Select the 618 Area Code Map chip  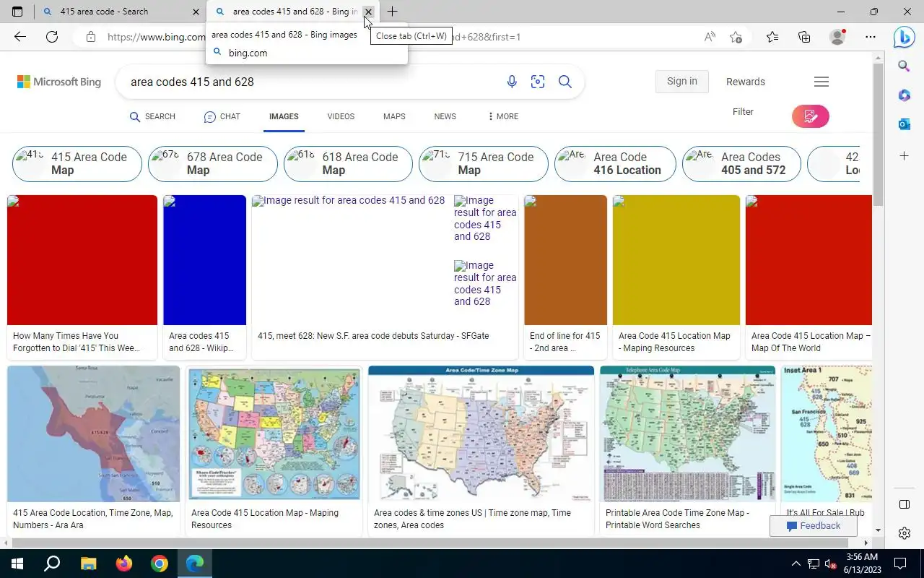pyautogui.click(x=348, y=164)
